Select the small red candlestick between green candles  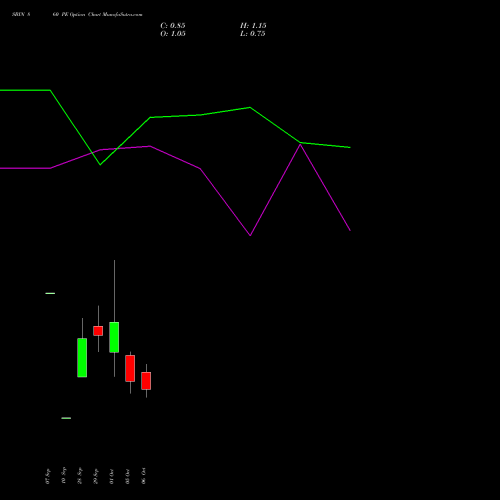coord(98,331)
